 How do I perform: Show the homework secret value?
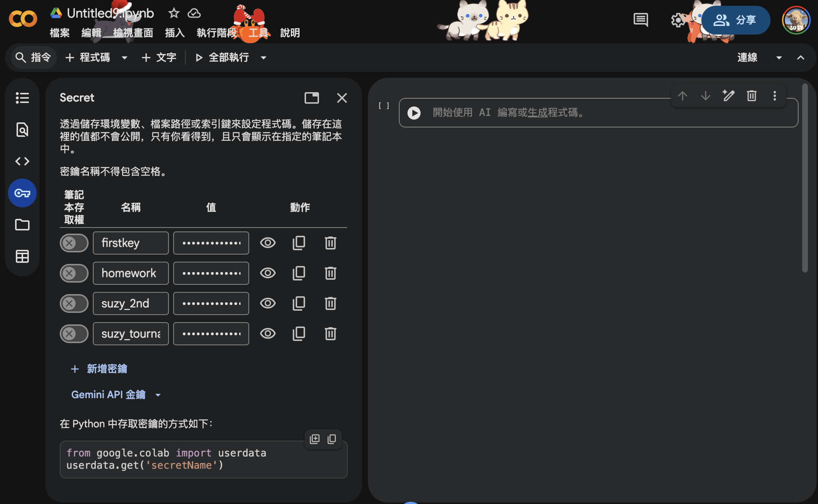point(268,273)
